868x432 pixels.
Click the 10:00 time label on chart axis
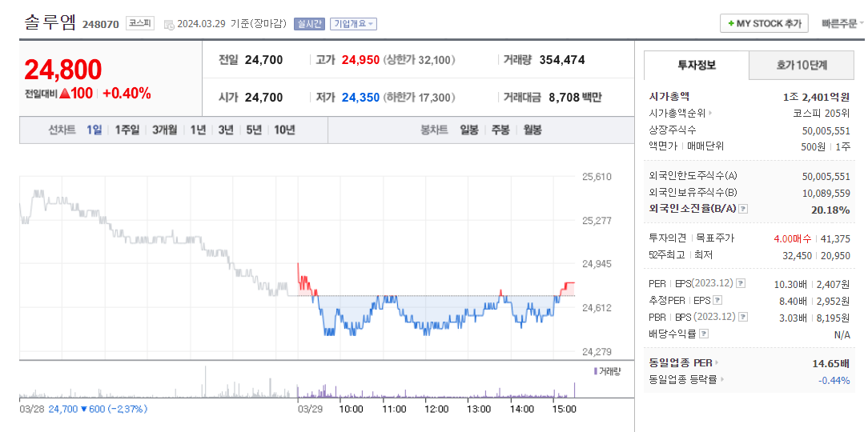(x=351, y=410)
